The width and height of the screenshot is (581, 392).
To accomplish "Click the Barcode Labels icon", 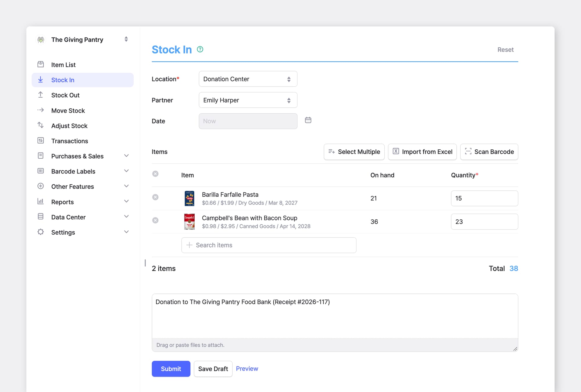I will 41,171.
